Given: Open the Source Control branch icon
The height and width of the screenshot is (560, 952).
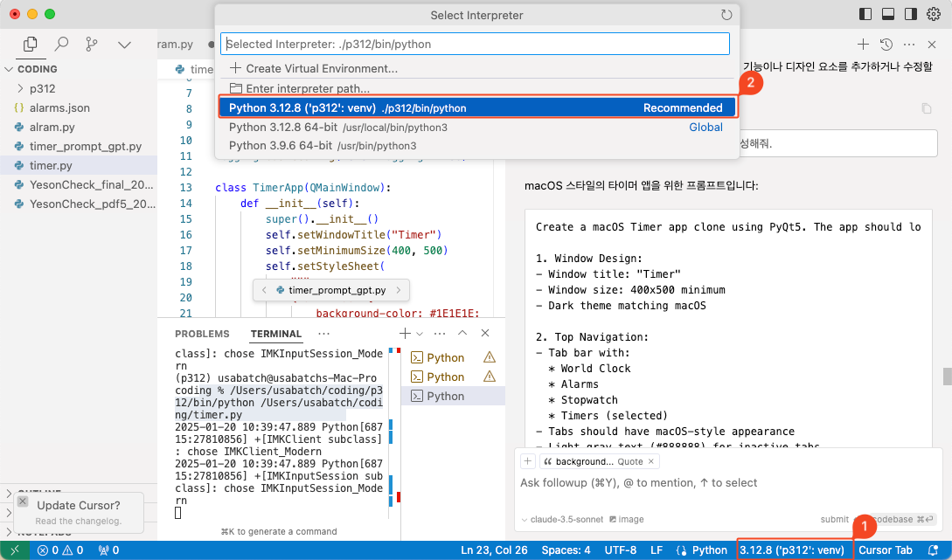Looking at the screenshot, I should 92,45.
